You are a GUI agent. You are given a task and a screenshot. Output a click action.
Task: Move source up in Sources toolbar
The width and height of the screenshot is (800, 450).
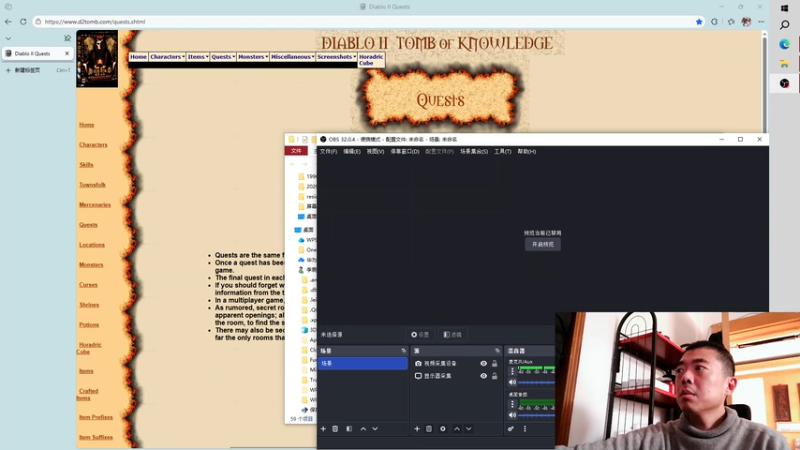pyautogui.click(x=457, y=429)
